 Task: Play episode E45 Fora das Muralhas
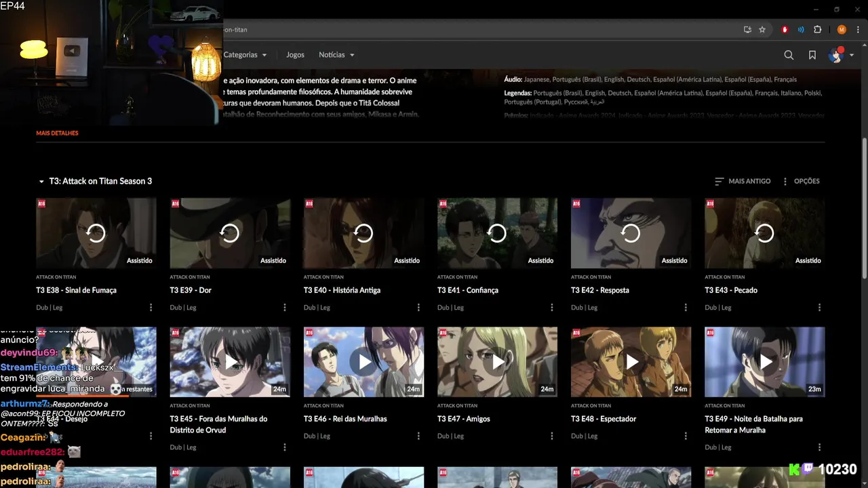230,363
